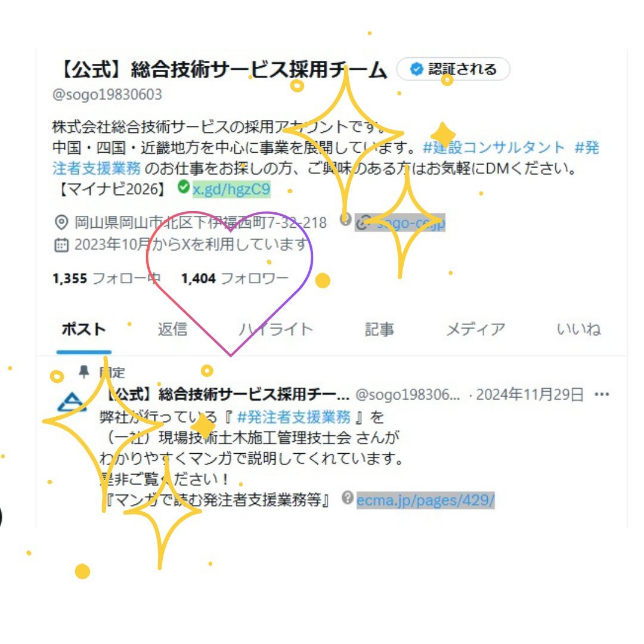Open the pinned post's three-dot menu

(x=602, y=395)
